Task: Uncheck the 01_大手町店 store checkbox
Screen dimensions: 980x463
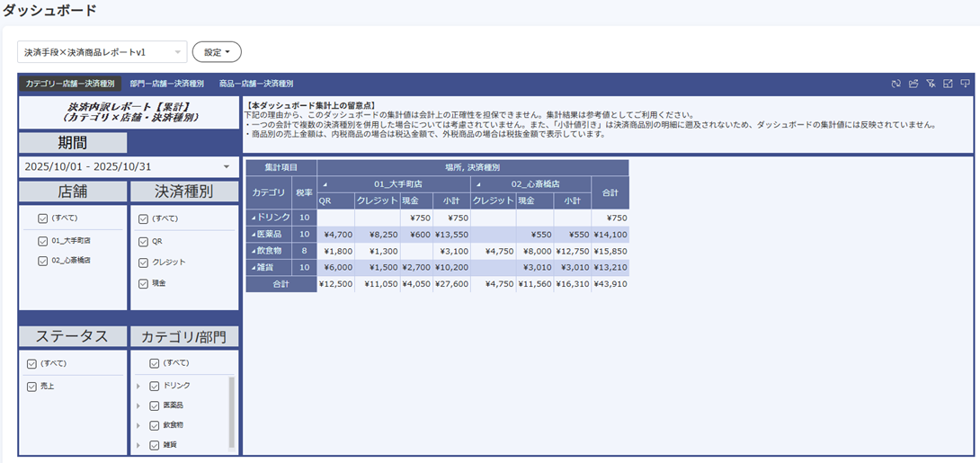Action: [43, 241]
